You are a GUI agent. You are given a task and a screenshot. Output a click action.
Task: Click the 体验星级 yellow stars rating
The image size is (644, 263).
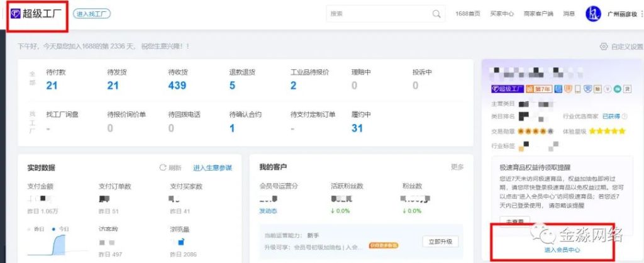click(x=607, y=131)
